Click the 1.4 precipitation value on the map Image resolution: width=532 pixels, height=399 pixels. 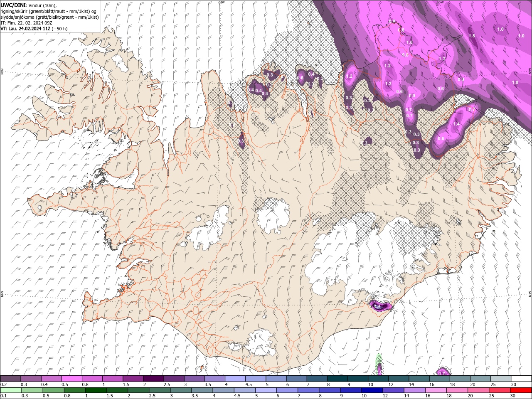click(x=456, y=124)
